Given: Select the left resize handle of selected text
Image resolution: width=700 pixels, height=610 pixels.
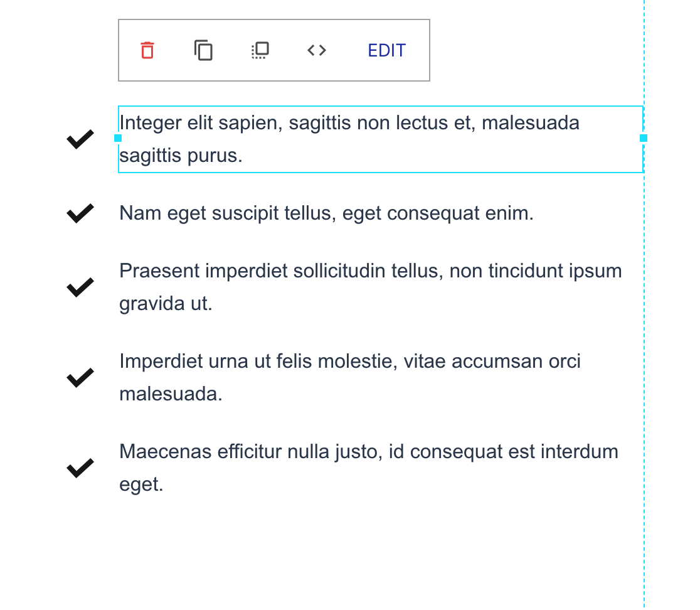Looking at the screenshot, I should pyautogui.click(x=118, y=139).
